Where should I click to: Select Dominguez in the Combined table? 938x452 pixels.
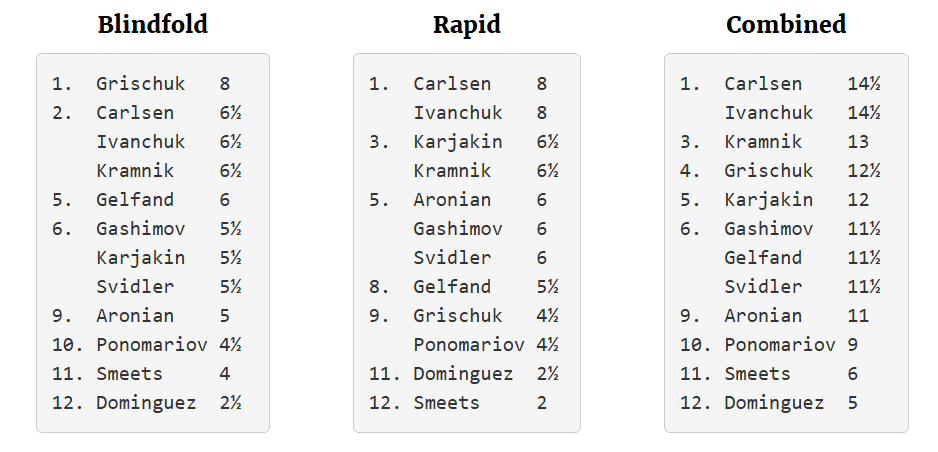click(x=774, y=403)
